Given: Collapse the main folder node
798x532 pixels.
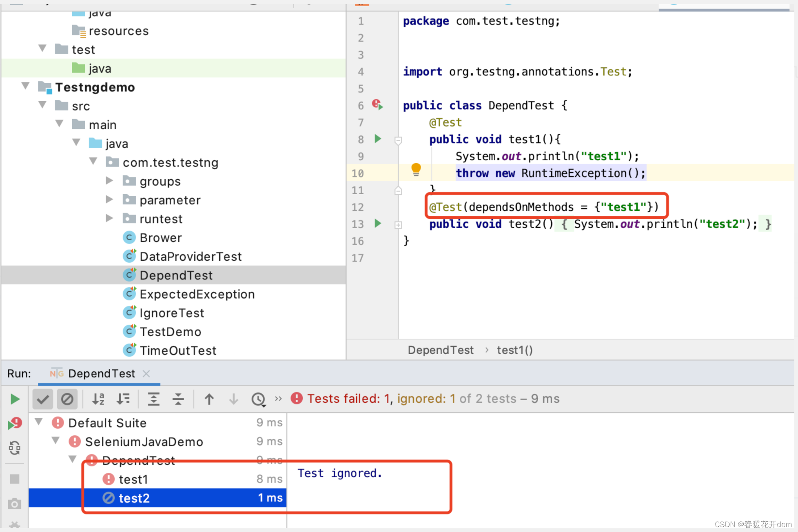Looking at the screenshot, I should click(59, 124).
